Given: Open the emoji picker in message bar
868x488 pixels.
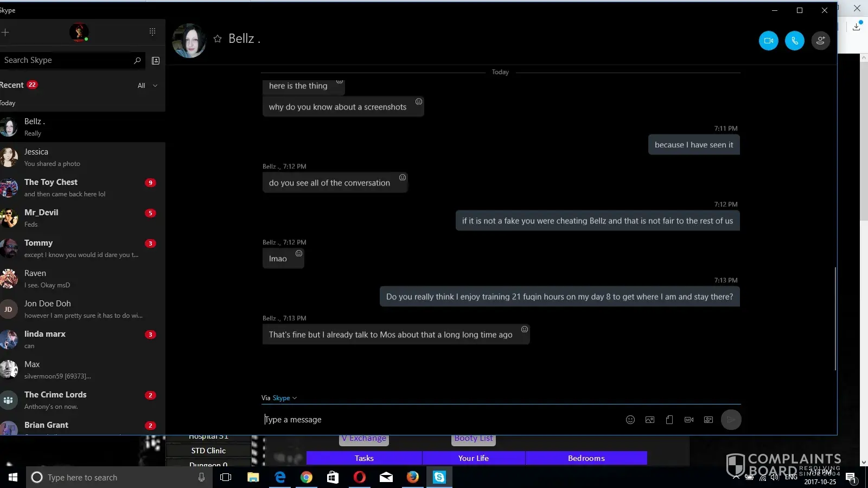Looking at the screenshot, I should pos(630,420).
